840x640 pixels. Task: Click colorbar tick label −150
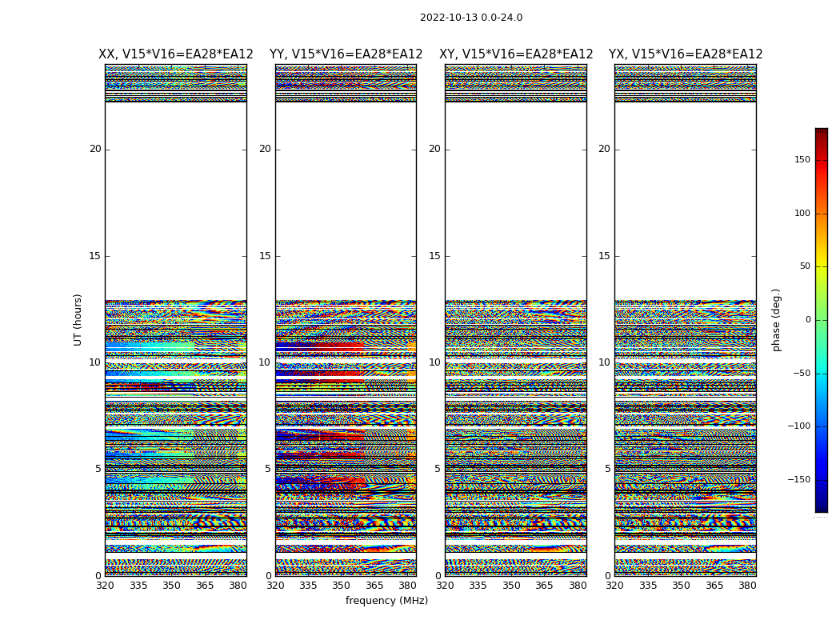(798, 480)
